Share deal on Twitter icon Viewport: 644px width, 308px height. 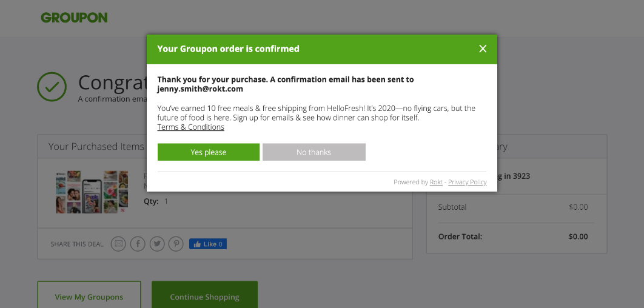click(x=157, y=244)
